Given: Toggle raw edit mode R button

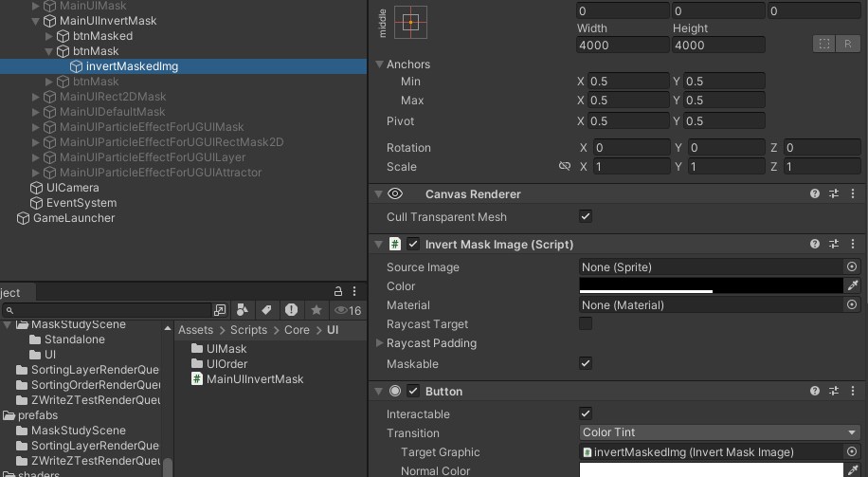Looking at the screenshot, I should (x=847, y=44).
